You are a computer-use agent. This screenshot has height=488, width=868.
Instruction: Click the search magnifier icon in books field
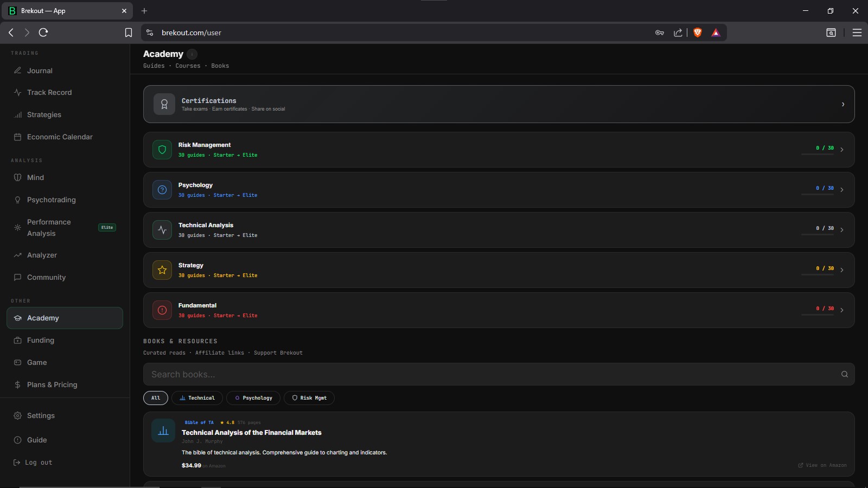[844, 374]
